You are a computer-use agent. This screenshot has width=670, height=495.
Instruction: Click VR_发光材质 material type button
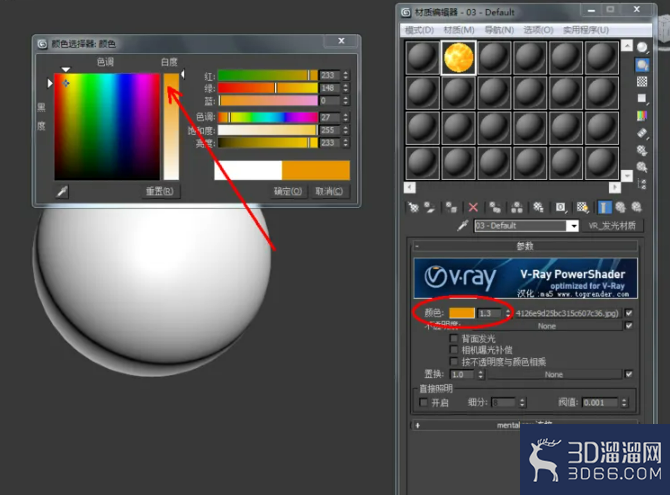612,226
